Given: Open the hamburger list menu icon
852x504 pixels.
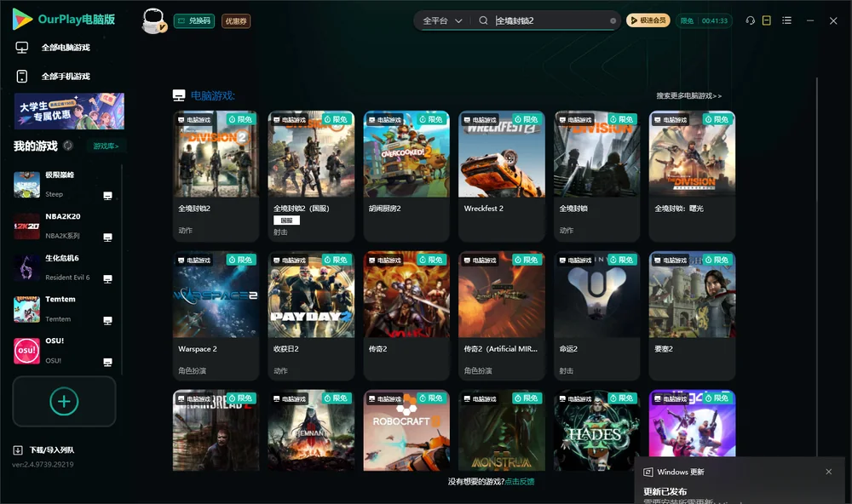Looking at the screenshot, I should [x=786, y=20].
